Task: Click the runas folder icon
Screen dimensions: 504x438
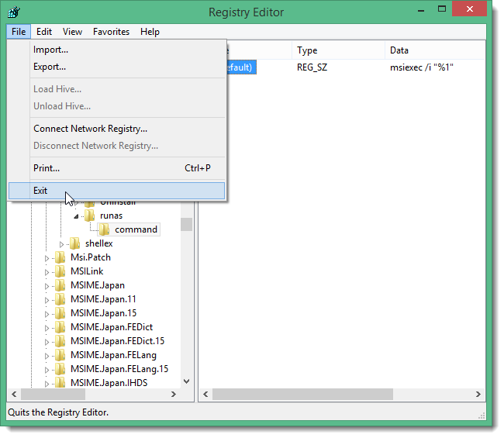Action: [90, 216]
